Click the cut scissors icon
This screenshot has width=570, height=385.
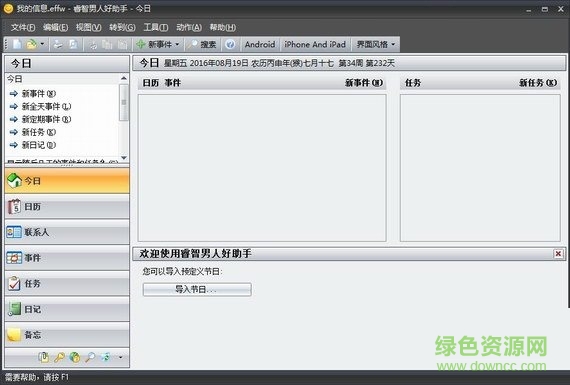(x=93, y=44)
